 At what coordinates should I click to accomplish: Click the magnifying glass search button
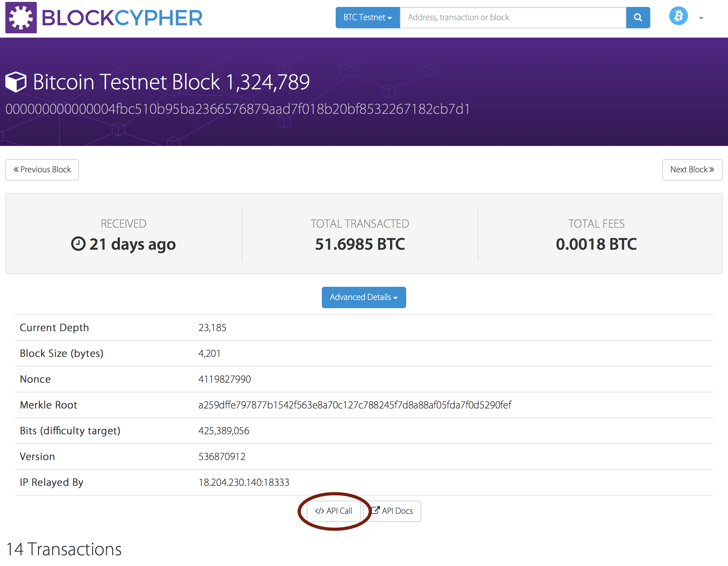point(638,17)
